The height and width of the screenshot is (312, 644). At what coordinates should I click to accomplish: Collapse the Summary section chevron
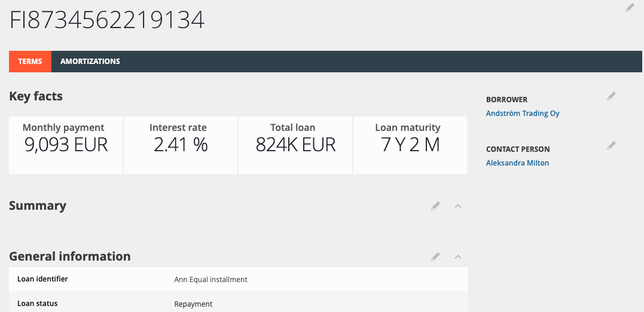459,206
